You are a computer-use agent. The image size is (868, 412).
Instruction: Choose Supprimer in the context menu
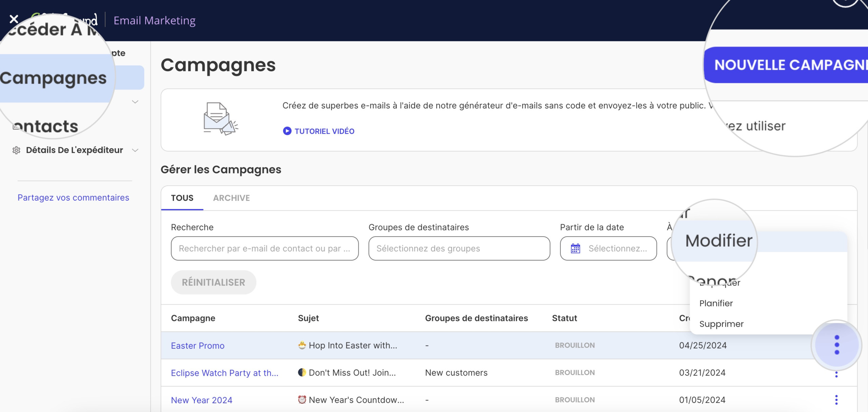pos(721,324)
